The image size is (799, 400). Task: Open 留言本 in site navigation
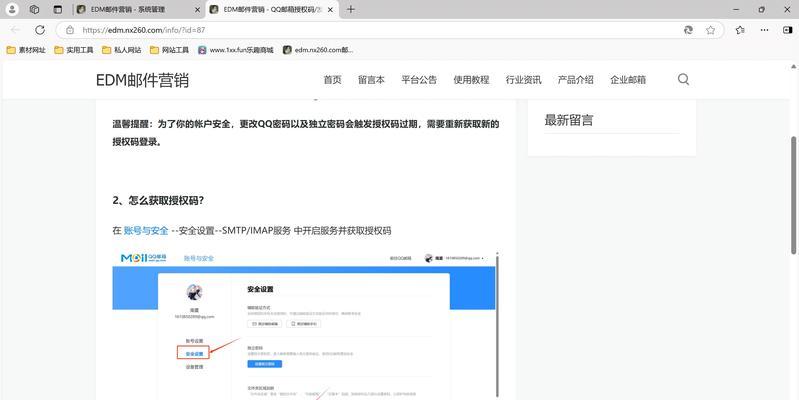(371, 80)
